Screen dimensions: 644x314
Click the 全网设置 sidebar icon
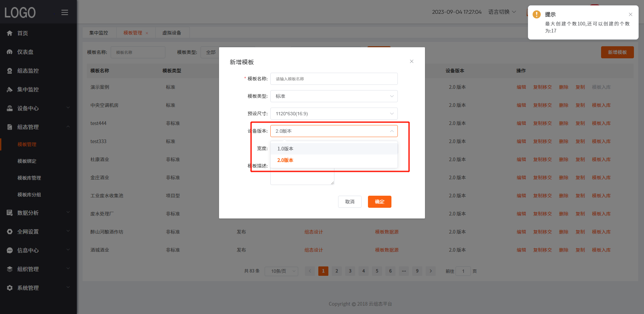point(10,232)
